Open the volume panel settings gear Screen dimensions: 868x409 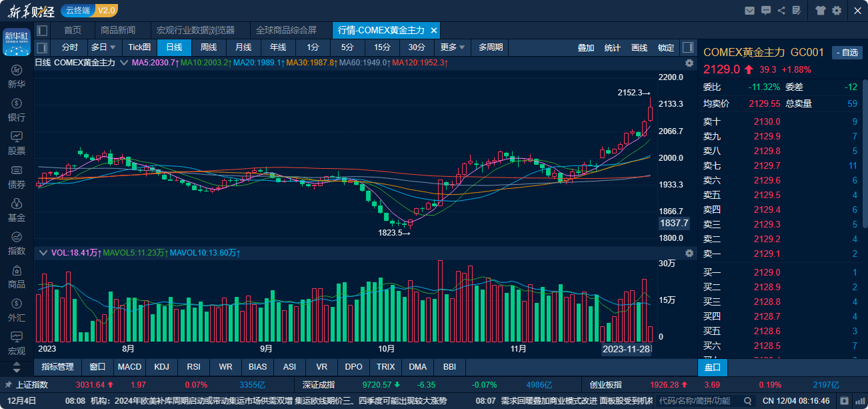(689, 254)
